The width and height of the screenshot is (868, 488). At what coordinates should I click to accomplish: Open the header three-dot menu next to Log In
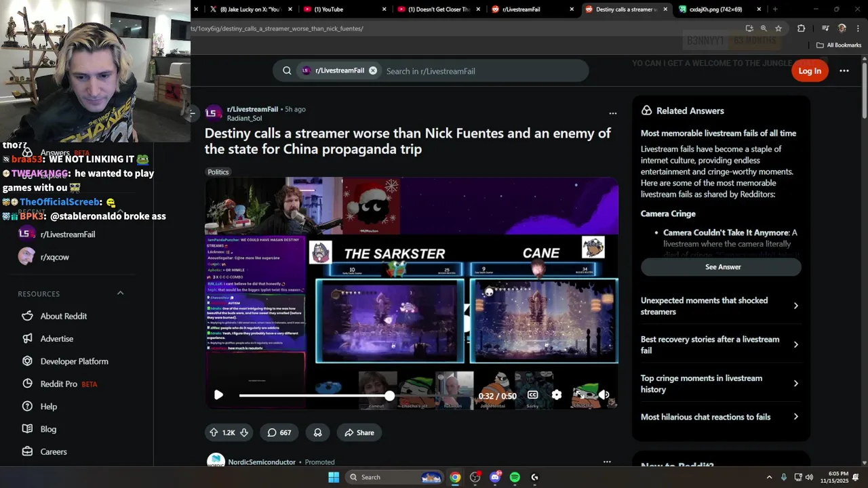844,70
